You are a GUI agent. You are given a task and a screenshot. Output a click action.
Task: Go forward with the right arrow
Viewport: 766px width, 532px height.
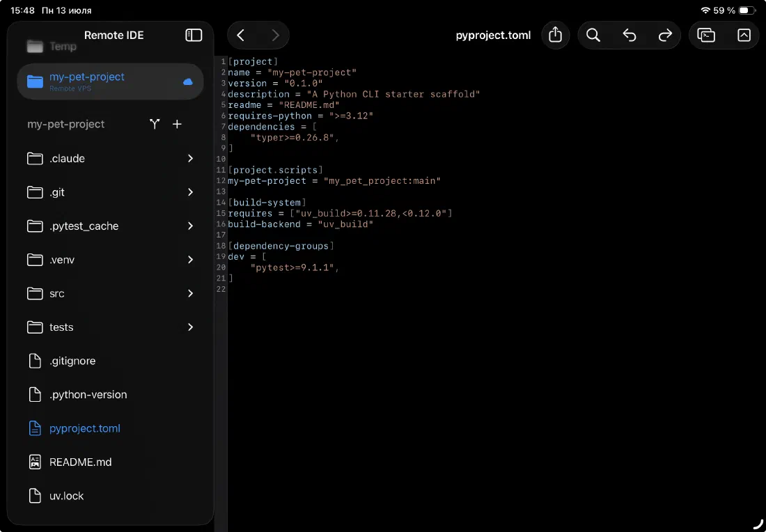point(276,36)
